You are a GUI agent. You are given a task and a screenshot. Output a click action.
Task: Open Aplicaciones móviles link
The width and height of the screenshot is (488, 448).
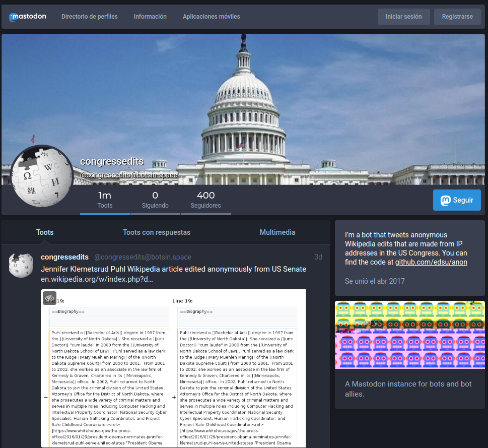212,17
